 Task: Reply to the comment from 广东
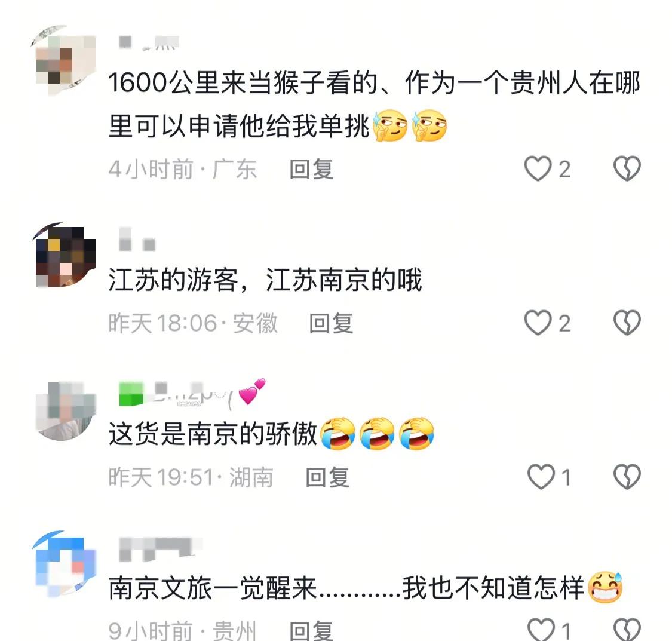click(312, 169)
